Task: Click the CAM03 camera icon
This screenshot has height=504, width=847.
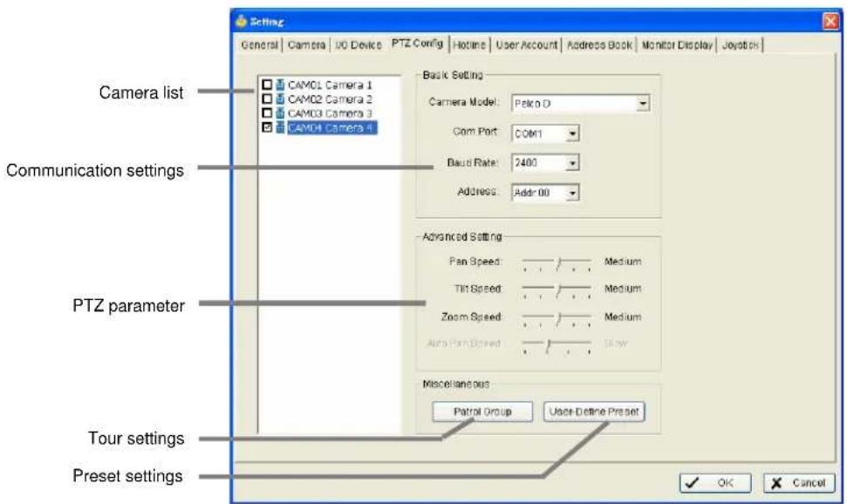Action: coord(280,112)
